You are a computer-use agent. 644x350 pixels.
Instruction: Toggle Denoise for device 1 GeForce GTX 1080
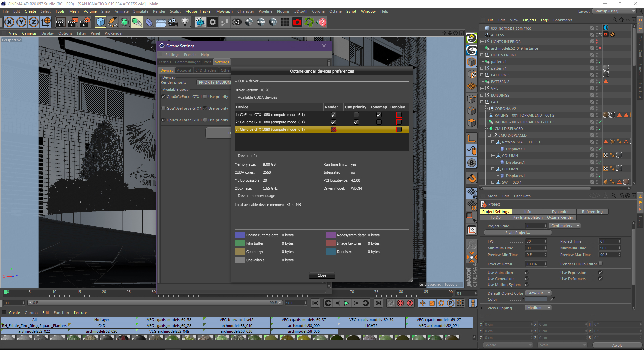pyautogui.click(x=399, y=115)
